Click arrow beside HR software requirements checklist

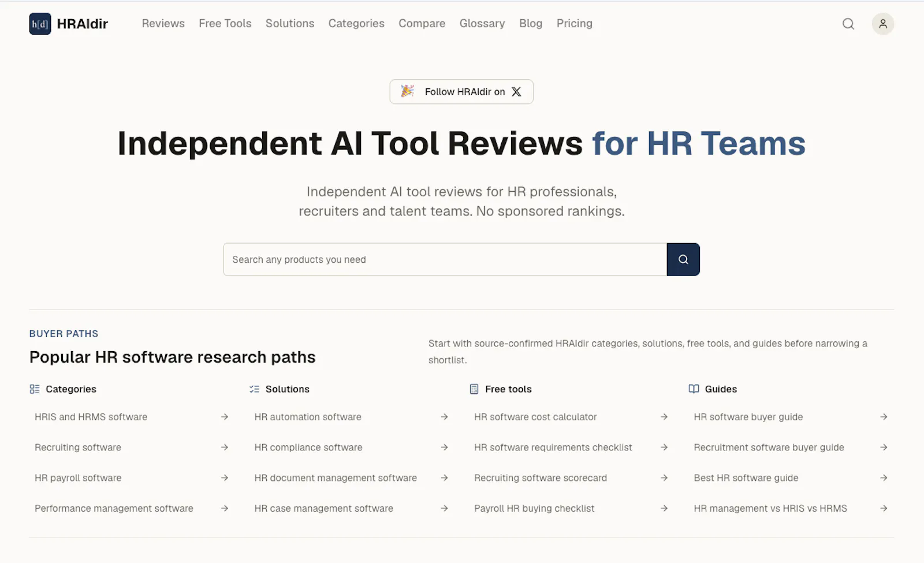coord(664,448)
